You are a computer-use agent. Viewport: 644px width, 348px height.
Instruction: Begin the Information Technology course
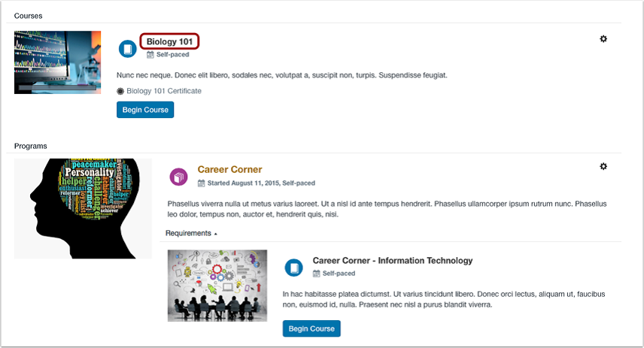pos(311,328)
